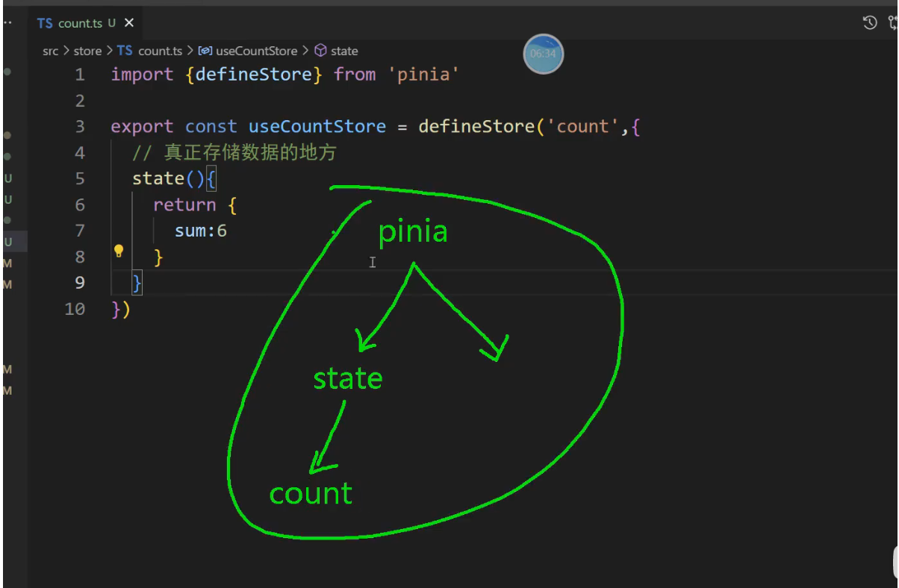The height and width of the screenshot is (588, 899).
Task: Click 'sum:6' on line 7
Action: [201, 231]
